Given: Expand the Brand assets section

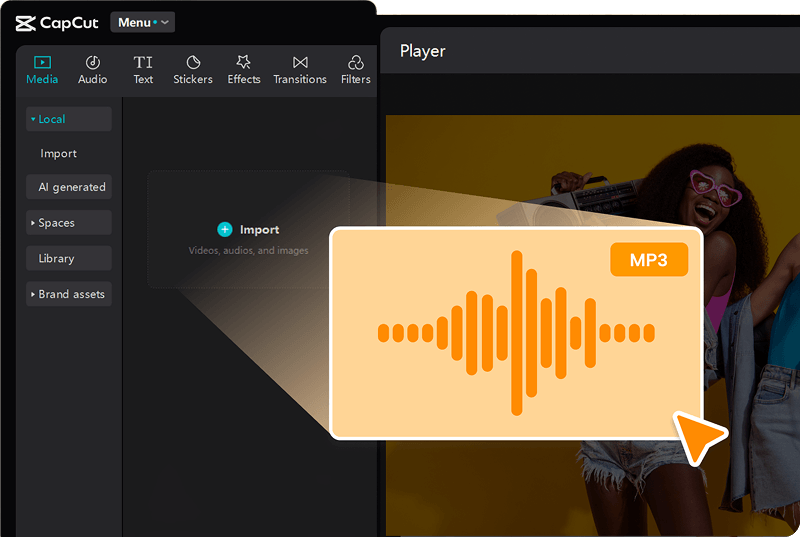Looking at the screenshot, I should [69, 294].
